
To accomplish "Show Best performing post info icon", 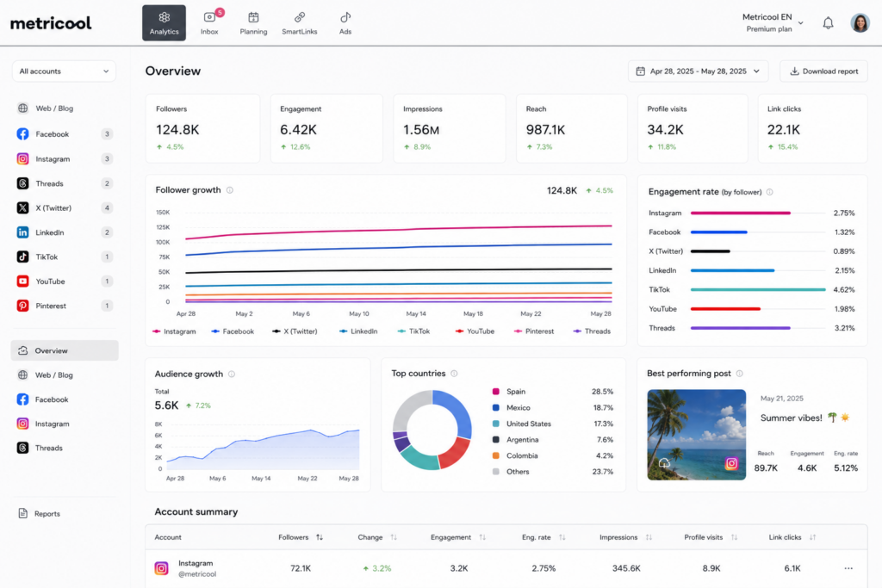I will [x=740, y=374].
